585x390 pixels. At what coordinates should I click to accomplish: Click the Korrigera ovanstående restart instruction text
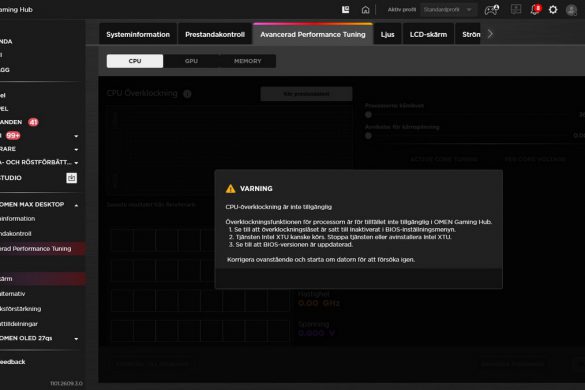tap(321, 259)
